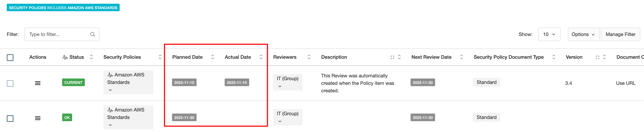Toggle the select-all checkbox in header
The image size is (644, 132).
point(10,58)
